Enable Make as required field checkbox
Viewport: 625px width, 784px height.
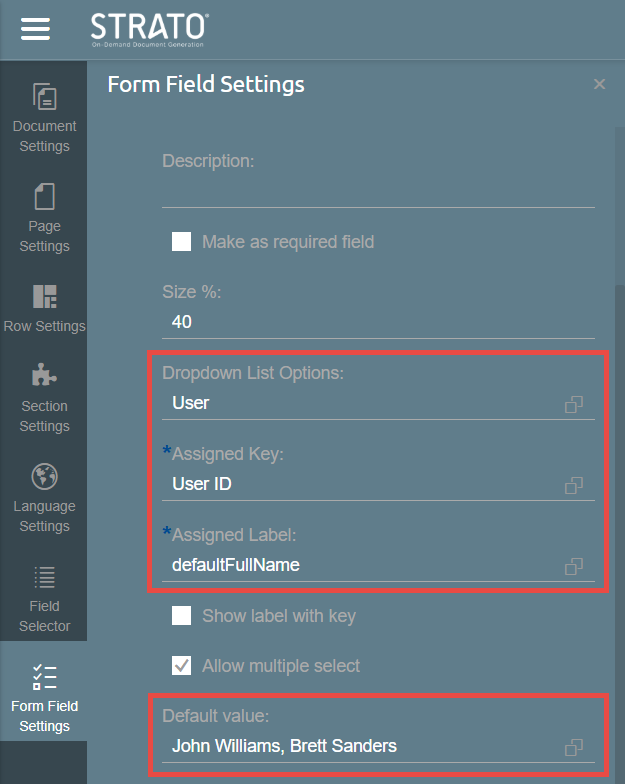[181, 241]
